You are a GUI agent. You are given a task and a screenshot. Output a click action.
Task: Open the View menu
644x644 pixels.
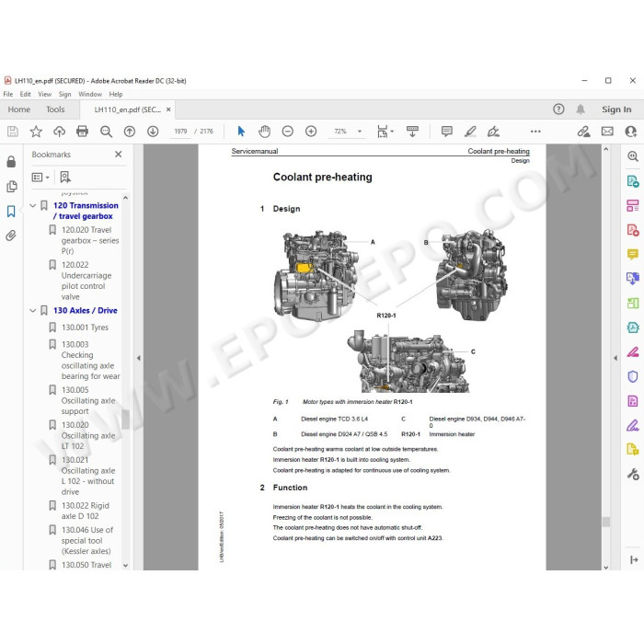[x=45, y=94]
